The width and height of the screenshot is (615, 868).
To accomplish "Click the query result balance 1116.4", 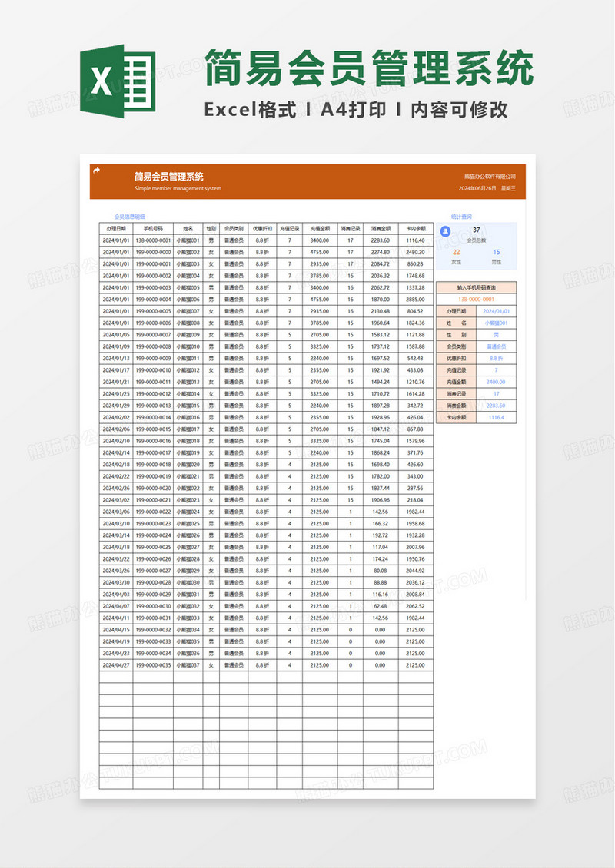I will [497, 417].
